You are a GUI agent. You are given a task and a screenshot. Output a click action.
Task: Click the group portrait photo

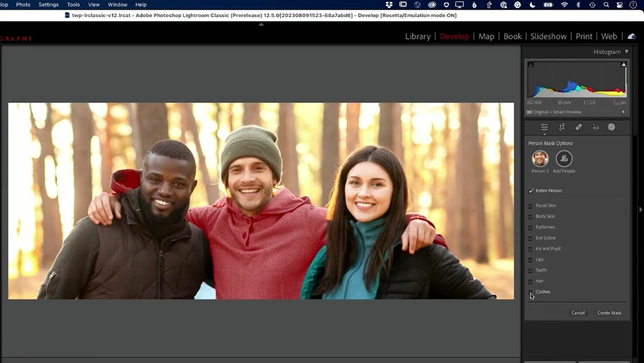coord(261,201)
